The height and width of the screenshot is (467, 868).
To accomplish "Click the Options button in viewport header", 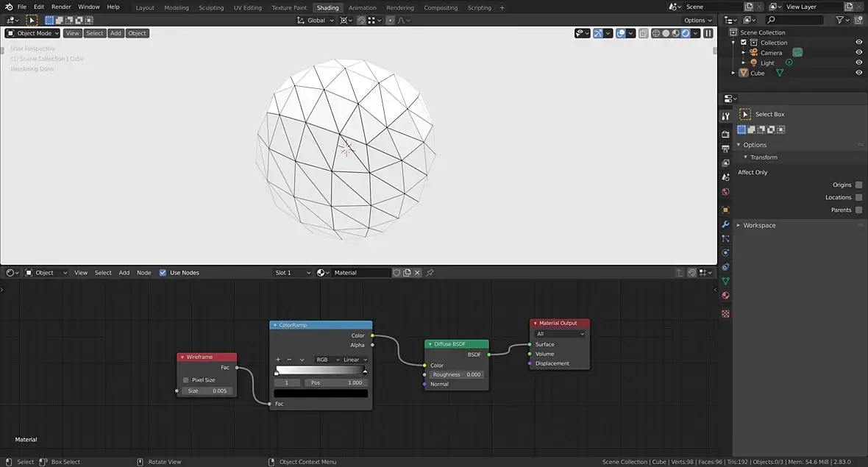I will point(697,20).
